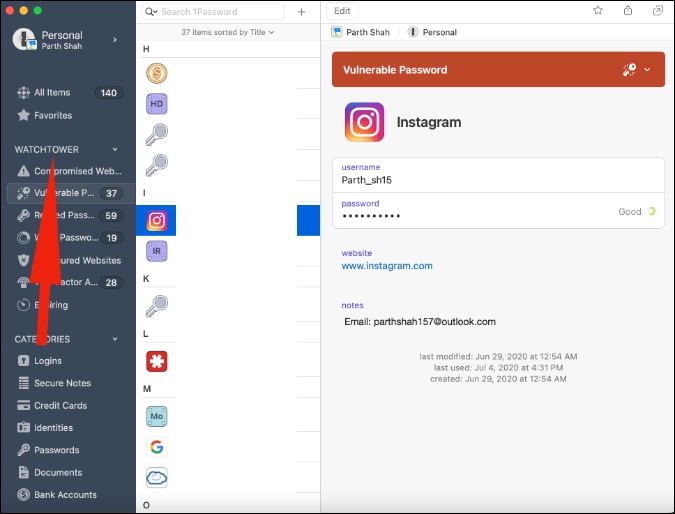Click the username value Parth_sh15
The height and width of the screenshot is (514, 675).
(366, 180)
